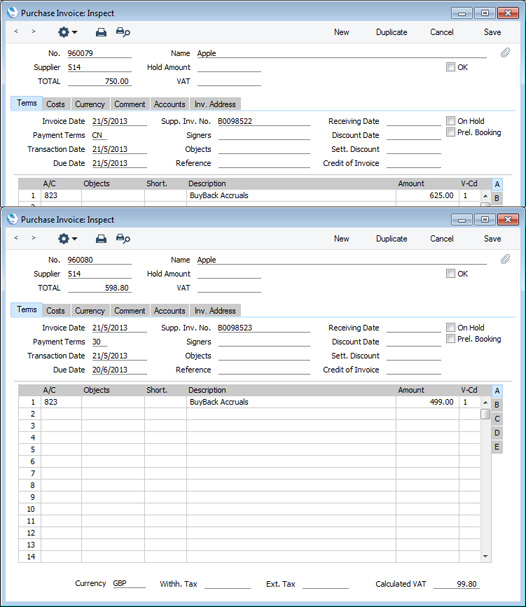This screenshot has height=607, width=526.
Task: Open operations gear dropdown in invoice 960080
Action: (67, 238)
